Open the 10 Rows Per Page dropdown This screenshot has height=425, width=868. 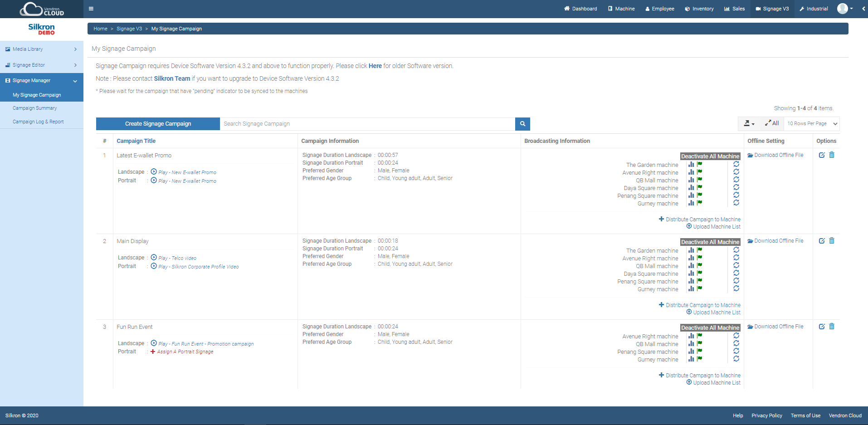coord(812,124)
